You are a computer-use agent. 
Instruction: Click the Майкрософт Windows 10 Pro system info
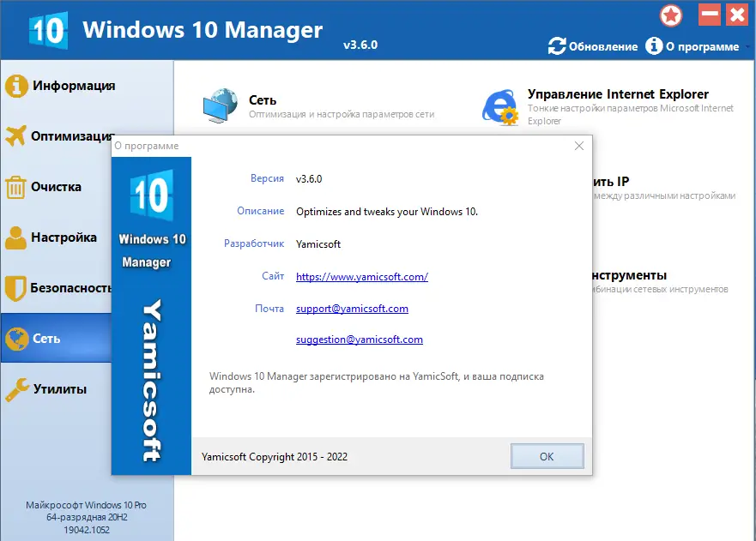(x=87, y=505)
